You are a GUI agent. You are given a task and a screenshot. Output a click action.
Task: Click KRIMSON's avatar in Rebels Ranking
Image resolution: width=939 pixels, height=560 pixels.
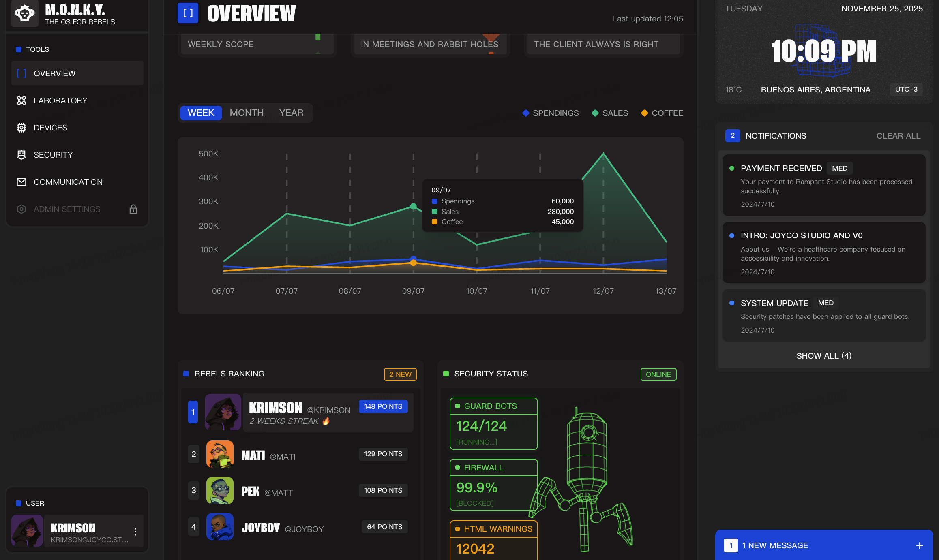coord(223,412)
